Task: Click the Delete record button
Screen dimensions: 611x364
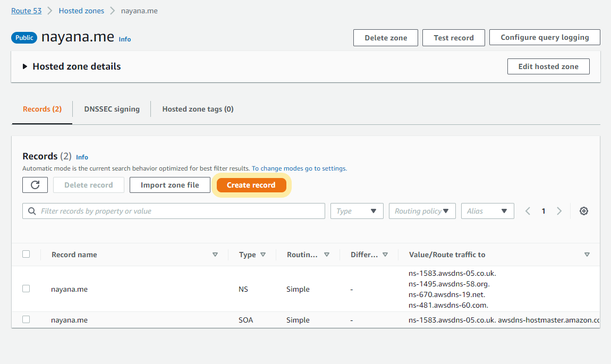Action: click(x=88, y=185)
